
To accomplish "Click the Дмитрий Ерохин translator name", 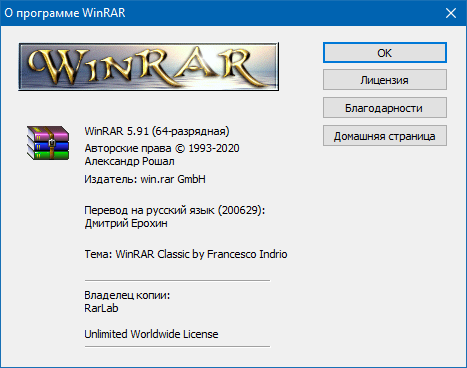I will point(126,223).
